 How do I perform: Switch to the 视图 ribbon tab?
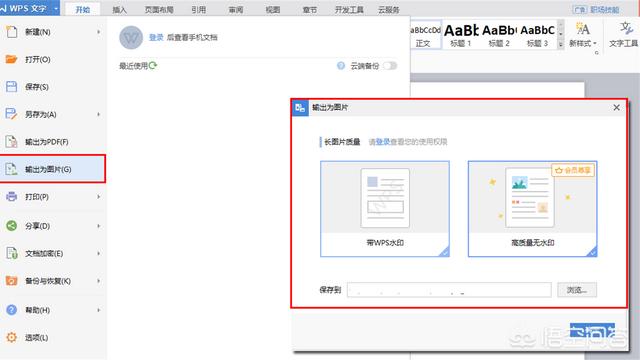[x=273, y=9]
